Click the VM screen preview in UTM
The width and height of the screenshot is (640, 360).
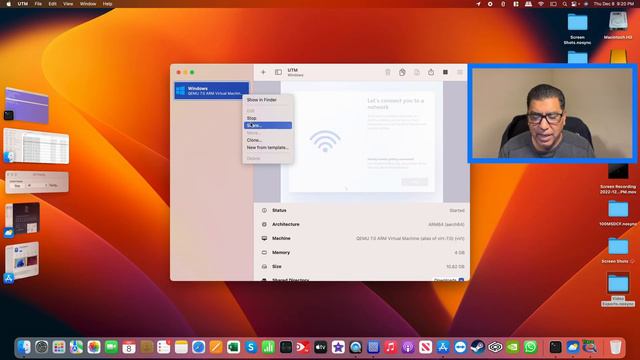(x=362, y=142)
